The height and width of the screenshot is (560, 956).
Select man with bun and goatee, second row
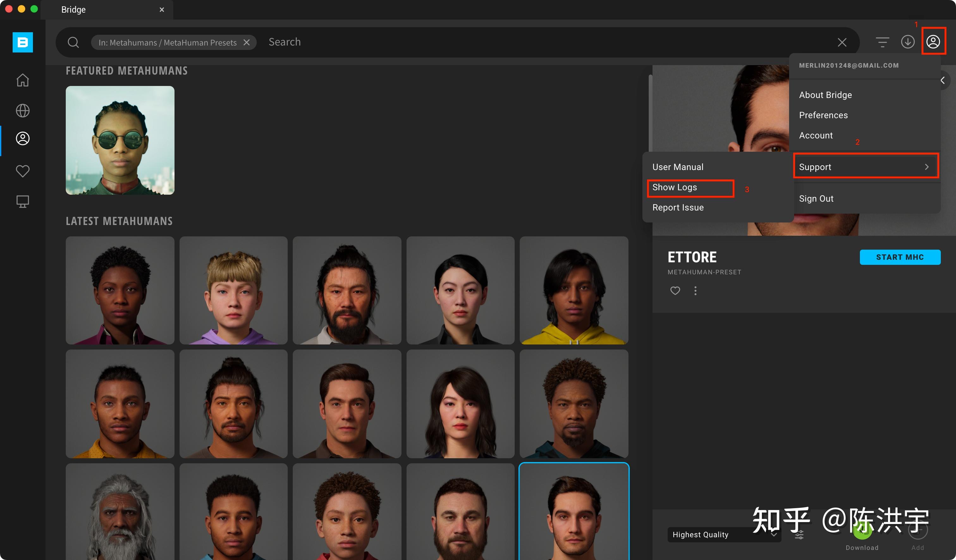coord(233,404)
